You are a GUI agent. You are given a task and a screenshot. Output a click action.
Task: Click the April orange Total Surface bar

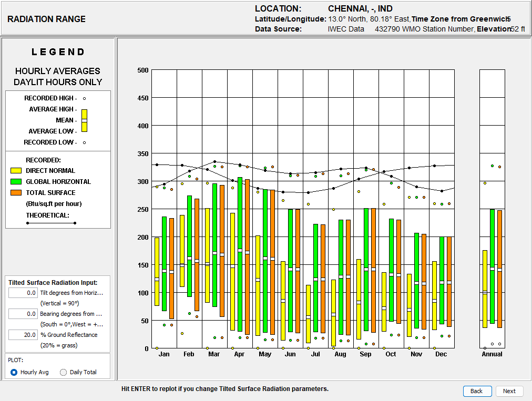(x=248, y=257)
